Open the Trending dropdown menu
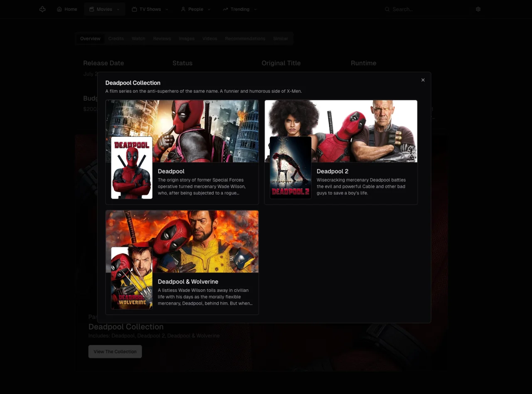Screen dimensions: 532x394 coord(240,9)
